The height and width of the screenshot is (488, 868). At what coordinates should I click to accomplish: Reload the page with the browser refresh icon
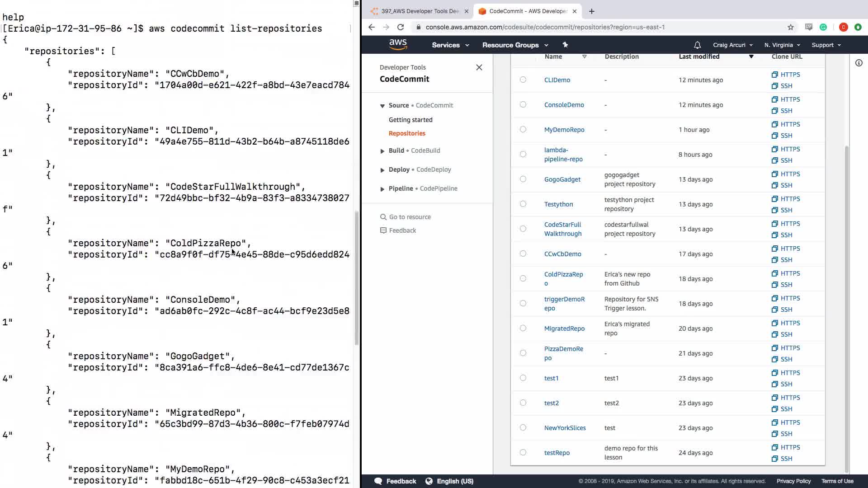pos(401,27)
